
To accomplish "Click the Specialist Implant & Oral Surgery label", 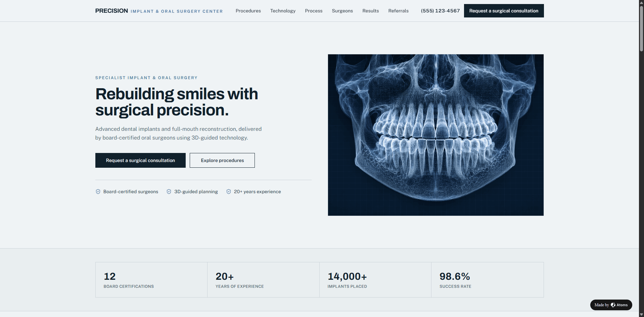I will click(x=146, y=78).
